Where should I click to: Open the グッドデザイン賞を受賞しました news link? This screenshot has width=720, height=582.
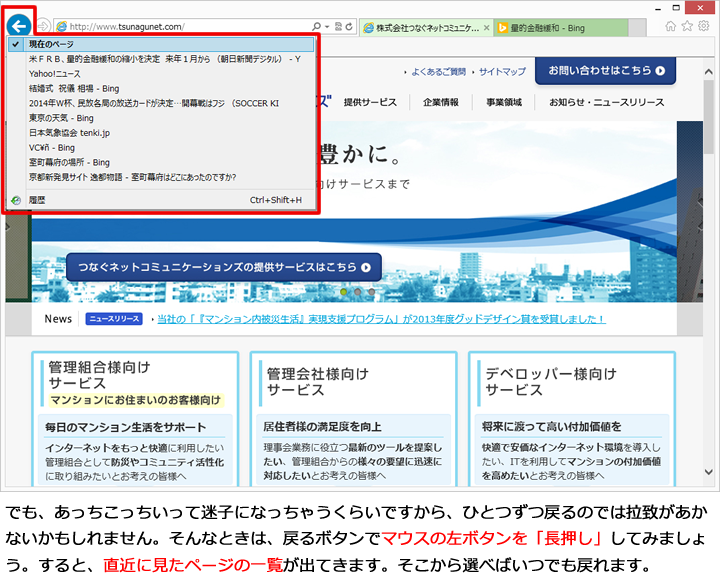point(382,319)
